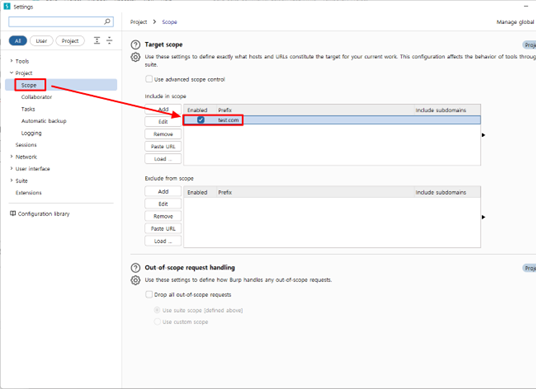Select the All filter pill
The height and width of the screenshot is (389, 536).
(x=18, y=41)
